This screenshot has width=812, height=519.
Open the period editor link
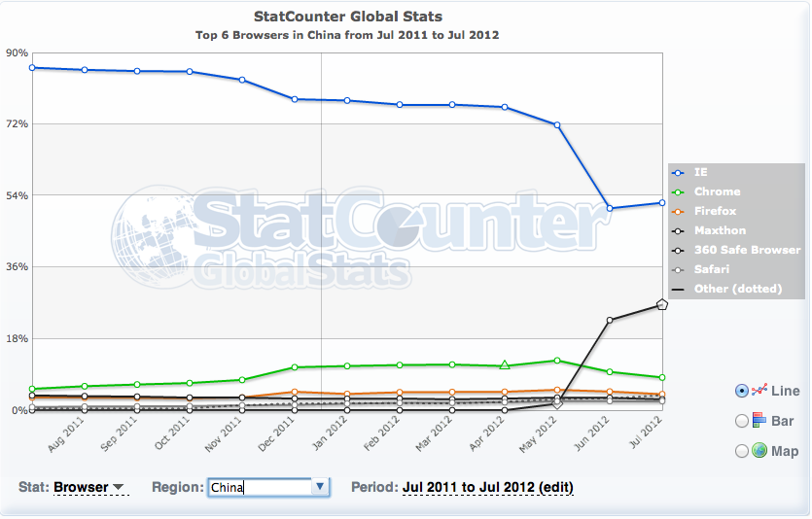(x=487, y=487)
